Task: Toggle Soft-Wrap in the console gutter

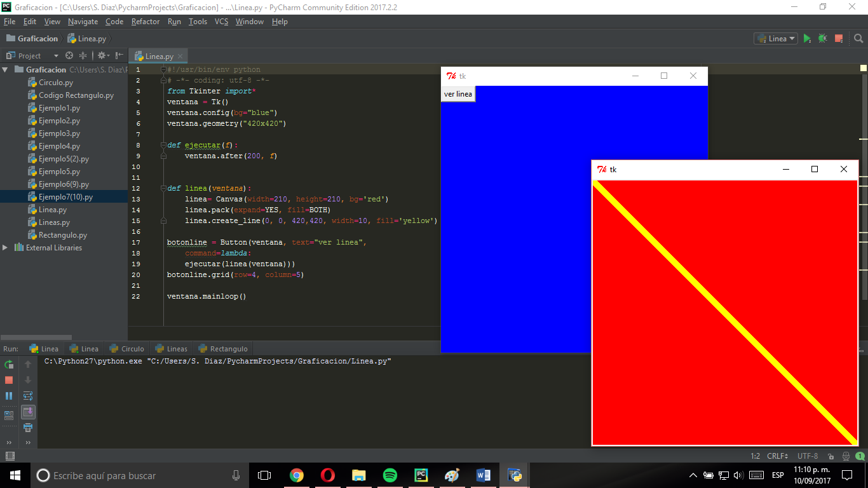Action: click(28, 395)
